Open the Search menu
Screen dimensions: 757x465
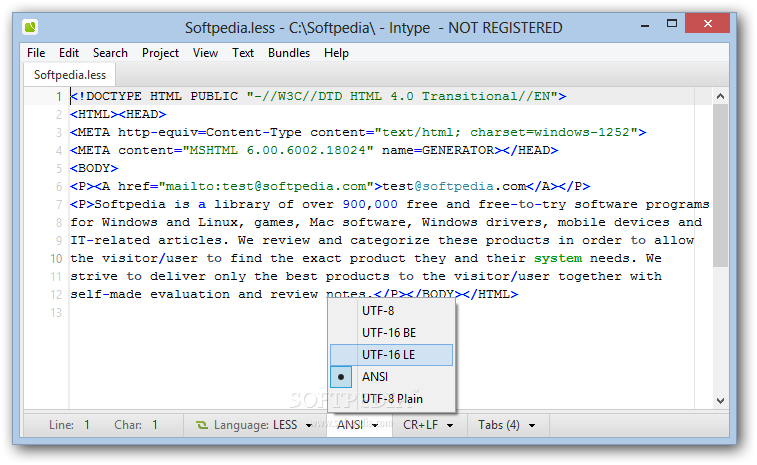(x=110, y=53)
